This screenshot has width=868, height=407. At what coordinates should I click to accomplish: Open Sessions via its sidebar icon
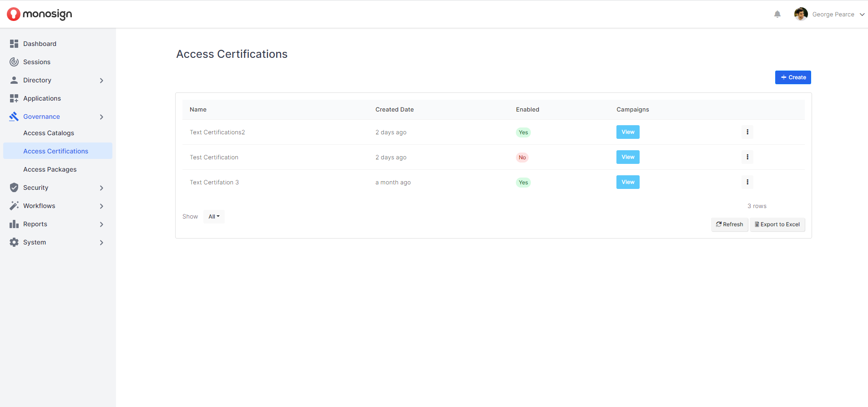[x=14, y=62]
